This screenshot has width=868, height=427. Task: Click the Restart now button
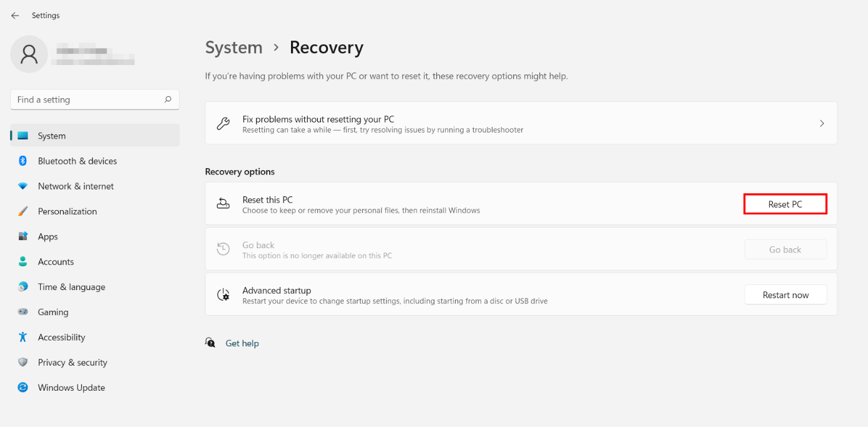785,295
